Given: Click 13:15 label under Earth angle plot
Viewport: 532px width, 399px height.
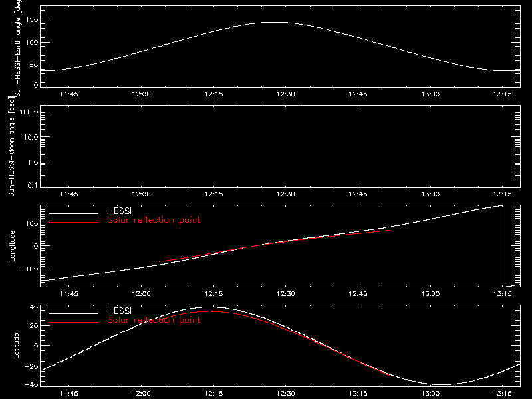Looking at the screenshot, I should click(x=503, y=94).
